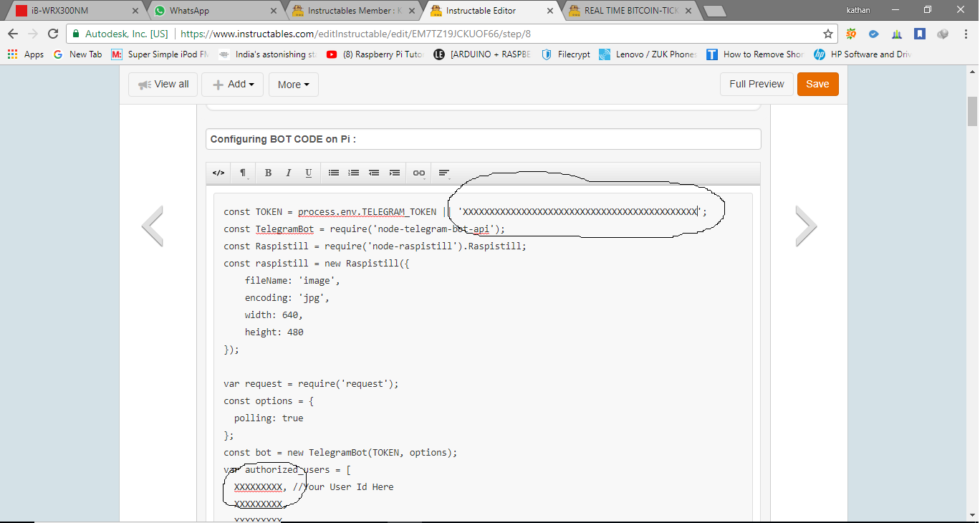Viewport: 980px width, 523px height.
Task: Click the blue checkmark extension icon
Action: tap(874, 34)
